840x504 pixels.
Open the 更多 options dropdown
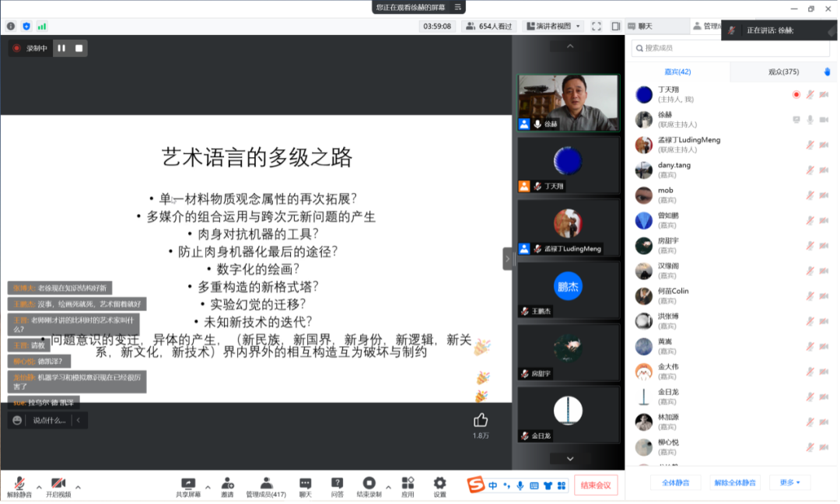pyautogui.click(x=789, y=482)
